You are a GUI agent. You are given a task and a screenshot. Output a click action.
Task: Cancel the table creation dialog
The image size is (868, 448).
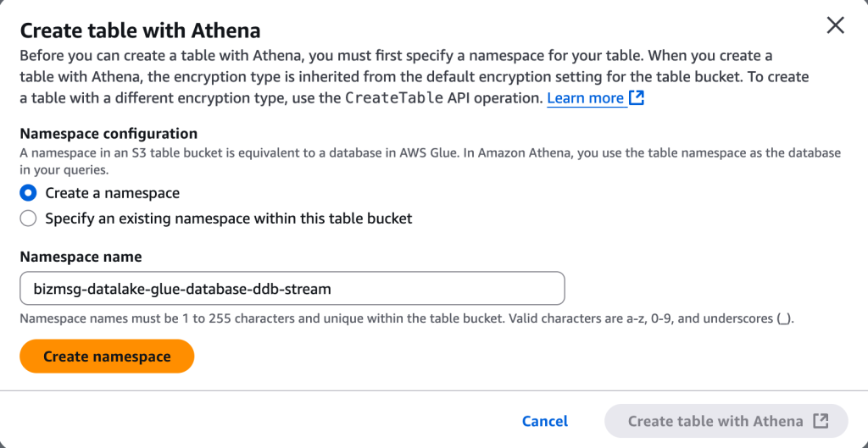pyautogui.click(x=545, y=421)
